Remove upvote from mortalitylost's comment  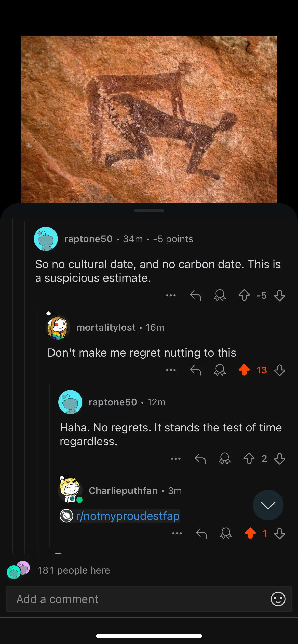click(244, 370)
